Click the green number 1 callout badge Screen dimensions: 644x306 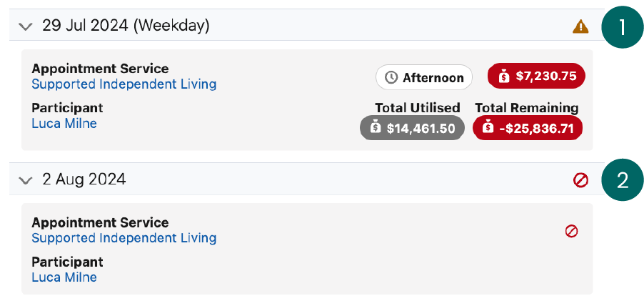pyautogui.click(x=623, y=27)
